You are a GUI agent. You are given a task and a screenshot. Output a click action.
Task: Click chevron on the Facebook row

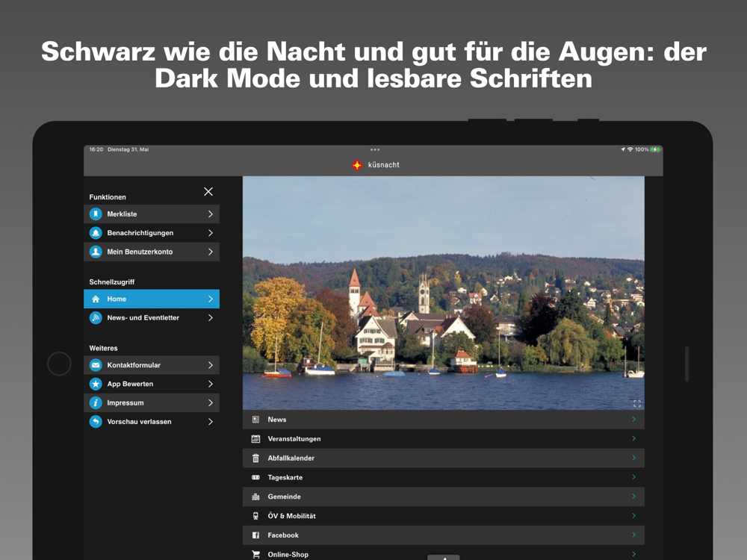(x=633, y=535)
